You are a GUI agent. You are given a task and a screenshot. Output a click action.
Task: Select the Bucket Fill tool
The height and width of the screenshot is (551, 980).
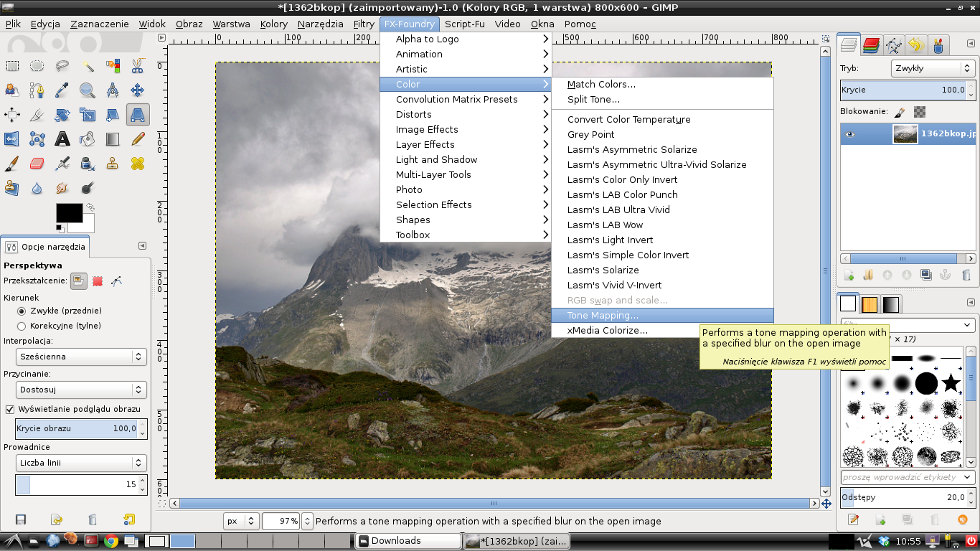[x=88, y=139]
